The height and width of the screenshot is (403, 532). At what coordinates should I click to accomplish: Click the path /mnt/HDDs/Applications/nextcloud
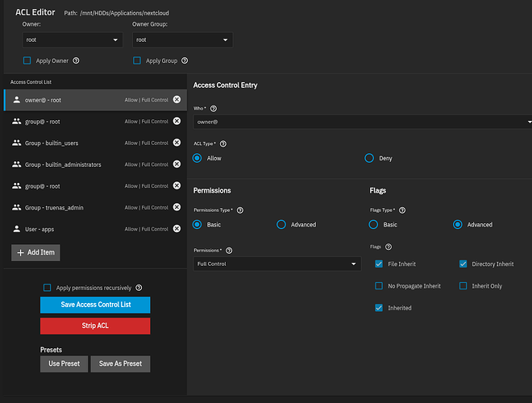124,13
